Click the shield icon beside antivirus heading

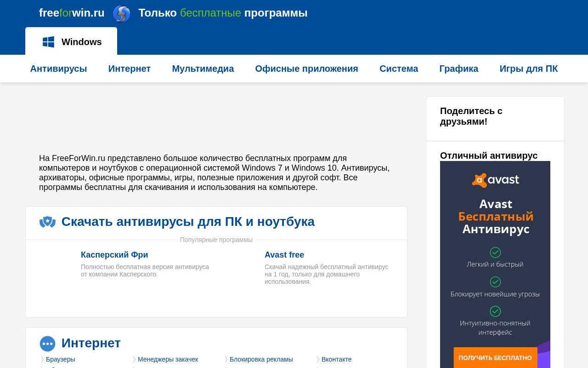[47, 222]
